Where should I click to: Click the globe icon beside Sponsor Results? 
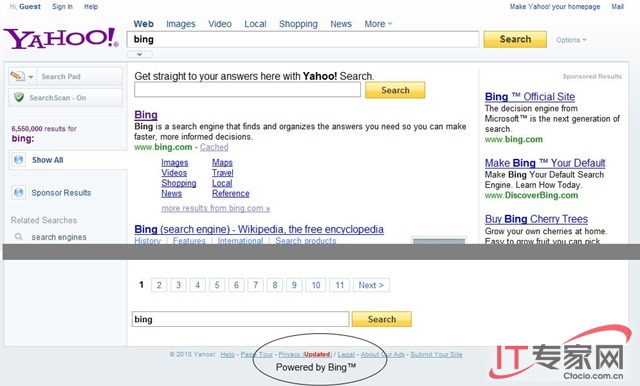18,192
